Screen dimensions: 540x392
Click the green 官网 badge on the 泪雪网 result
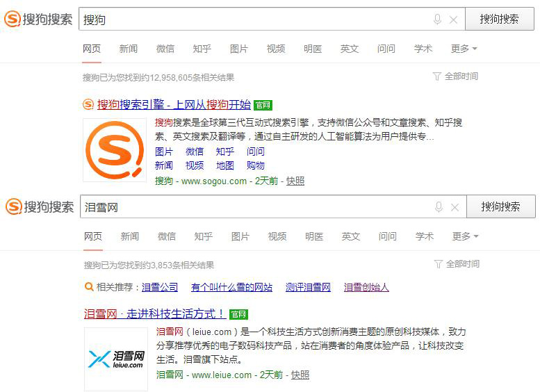pos(238,314)
